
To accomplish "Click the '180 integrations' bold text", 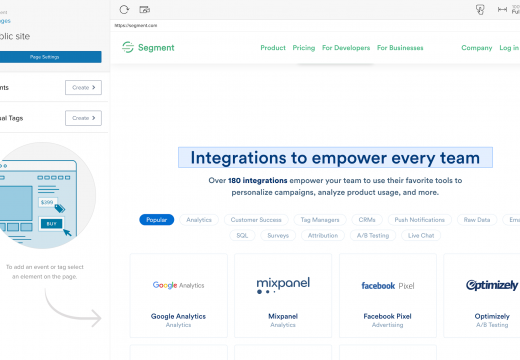I will tap(258, 180).
